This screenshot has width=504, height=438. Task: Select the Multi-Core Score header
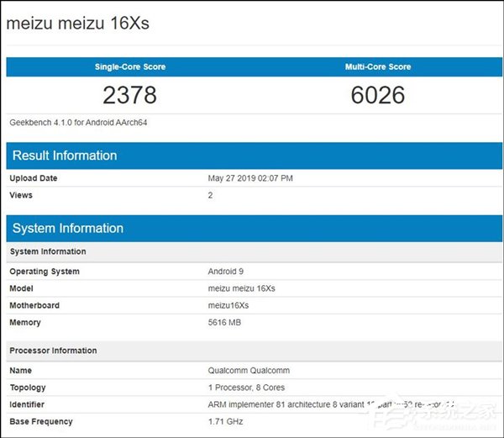coord(377,66)
